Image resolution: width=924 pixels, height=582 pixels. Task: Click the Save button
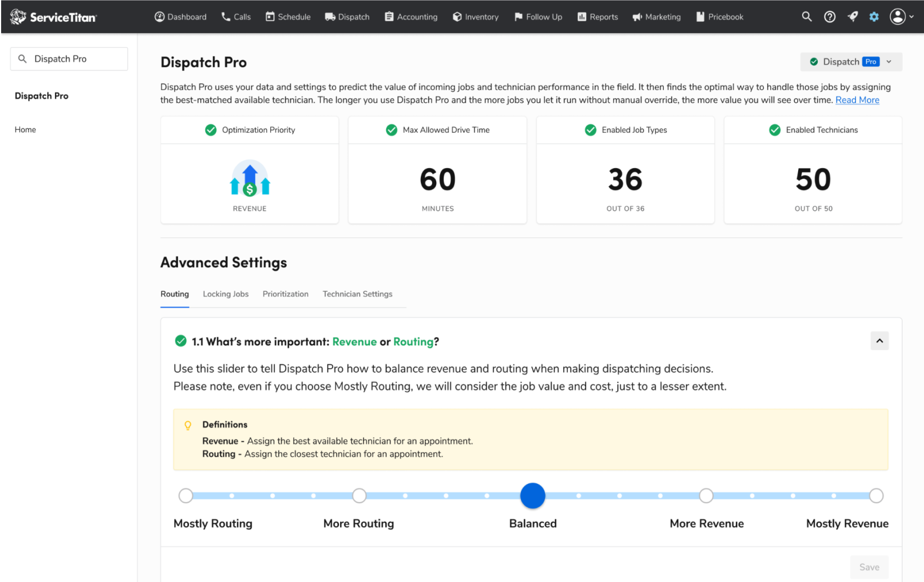[869, 567]
